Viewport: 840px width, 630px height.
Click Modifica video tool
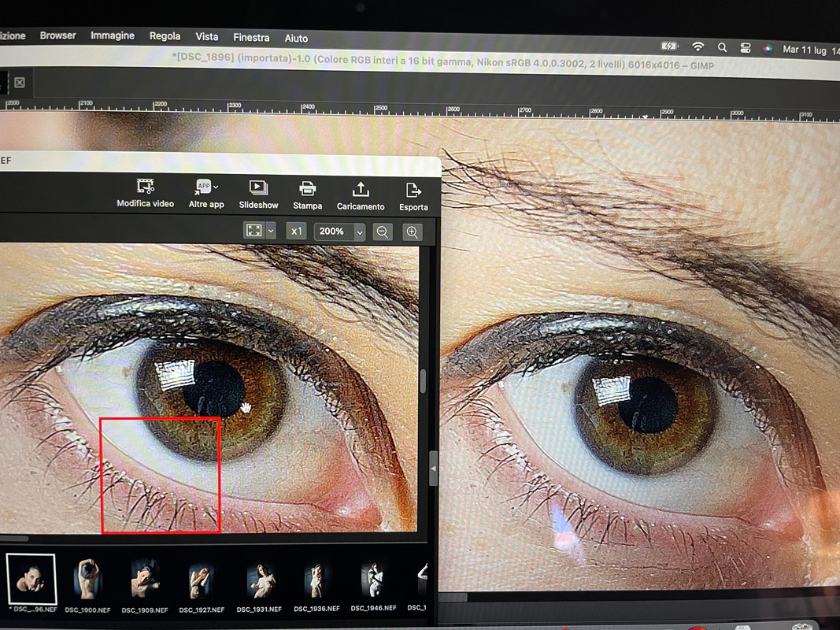145,193
